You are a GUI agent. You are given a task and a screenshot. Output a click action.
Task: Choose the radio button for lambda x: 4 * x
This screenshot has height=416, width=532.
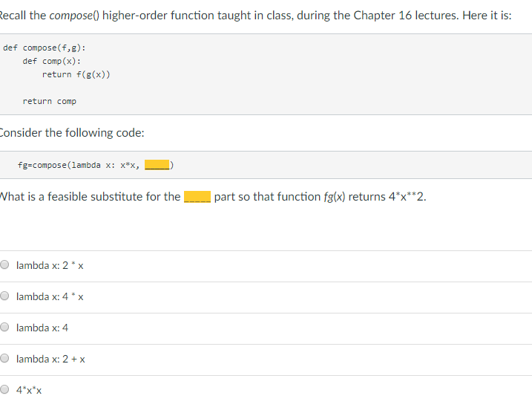pyautogui.click(x=4, y=296)
